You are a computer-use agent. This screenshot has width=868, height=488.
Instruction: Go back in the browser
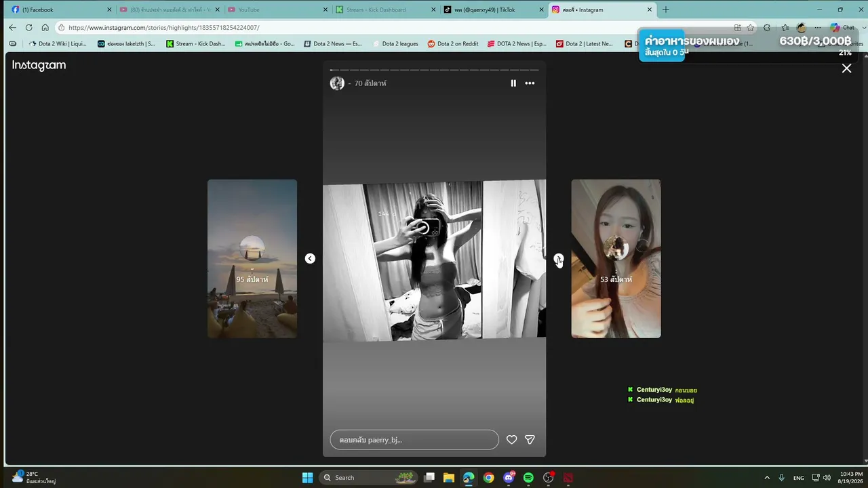point(12,28)
